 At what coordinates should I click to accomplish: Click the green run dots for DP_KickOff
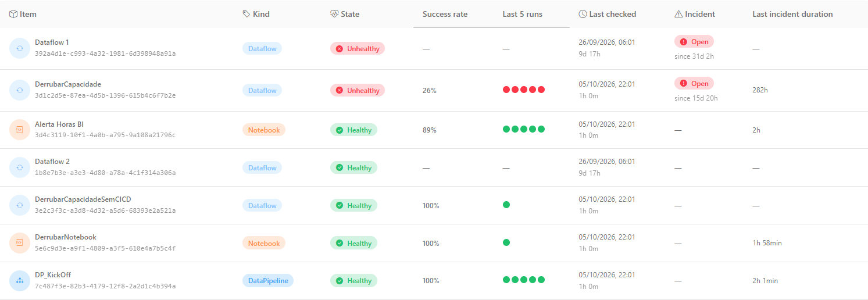coord(524,280)
